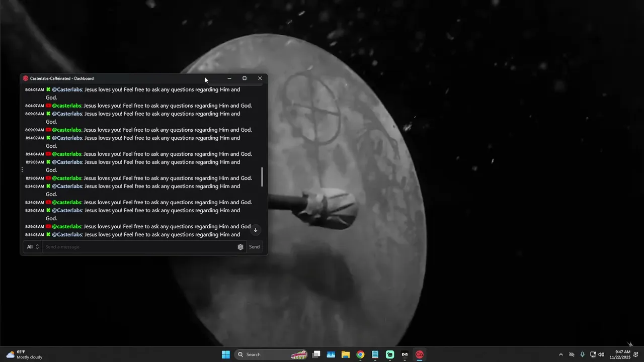Click the Send a message input field
This screenshot has height=362, width=644.
139,247
